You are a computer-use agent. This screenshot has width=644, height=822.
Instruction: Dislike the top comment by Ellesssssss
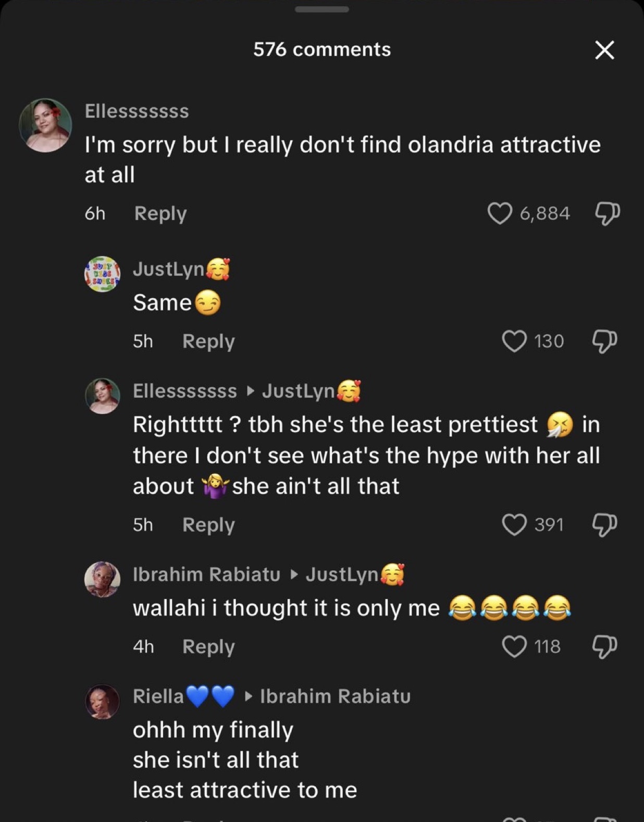[x=607, y=214]
